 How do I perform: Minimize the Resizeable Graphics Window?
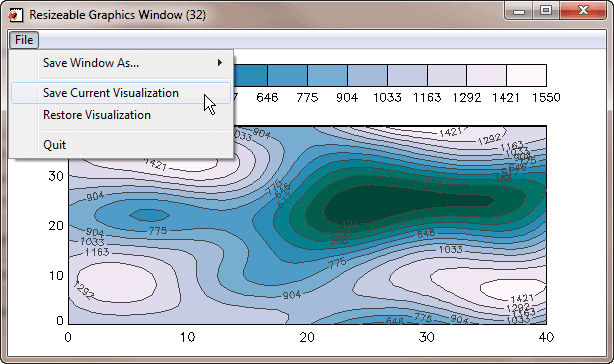(519, 11)
